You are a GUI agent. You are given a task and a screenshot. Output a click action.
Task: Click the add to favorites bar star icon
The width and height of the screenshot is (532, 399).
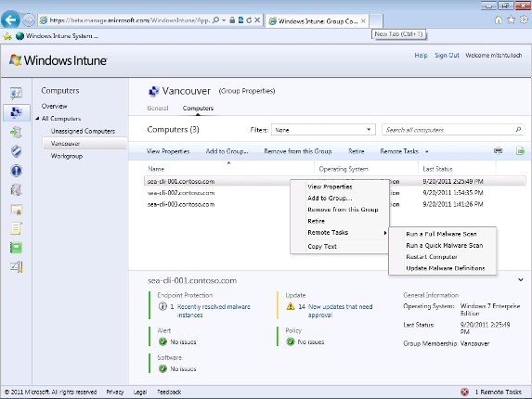[x=7, y=36]
